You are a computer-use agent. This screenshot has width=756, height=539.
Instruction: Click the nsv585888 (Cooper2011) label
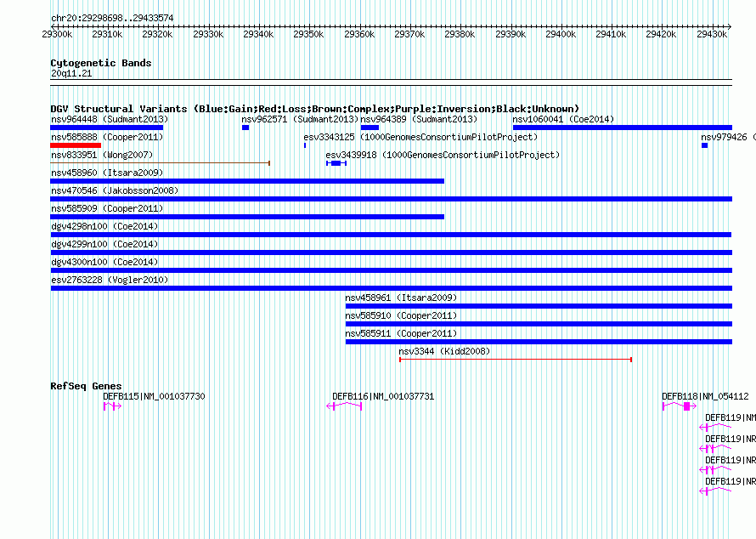click(x=107, y=137)
